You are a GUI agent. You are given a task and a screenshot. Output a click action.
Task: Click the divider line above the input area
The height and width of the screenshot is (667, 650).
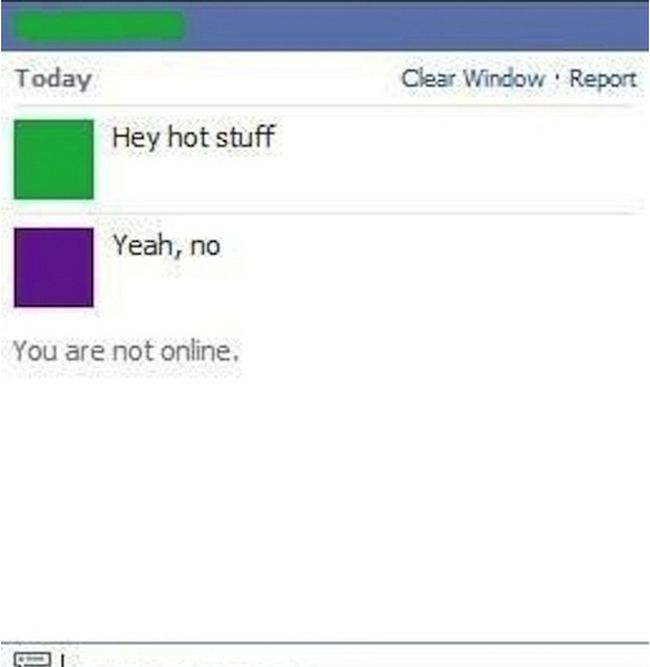click(x=325, y=642)
